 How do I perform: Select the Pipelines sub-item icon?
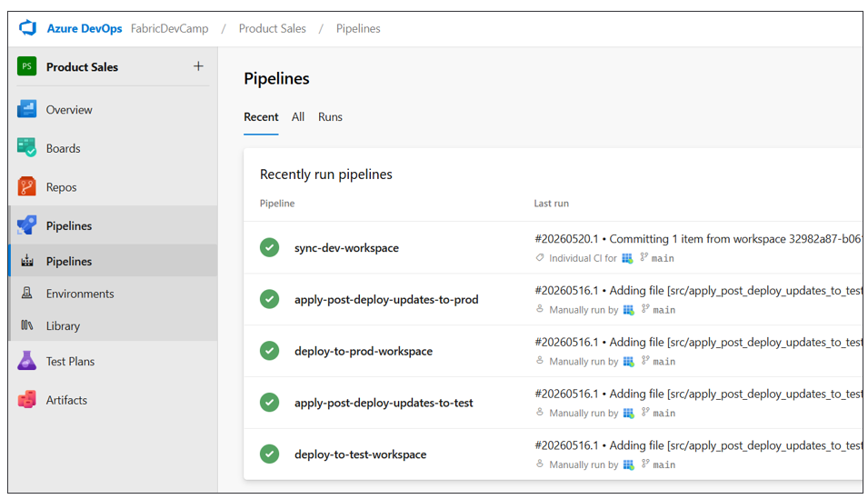point(26,261)
